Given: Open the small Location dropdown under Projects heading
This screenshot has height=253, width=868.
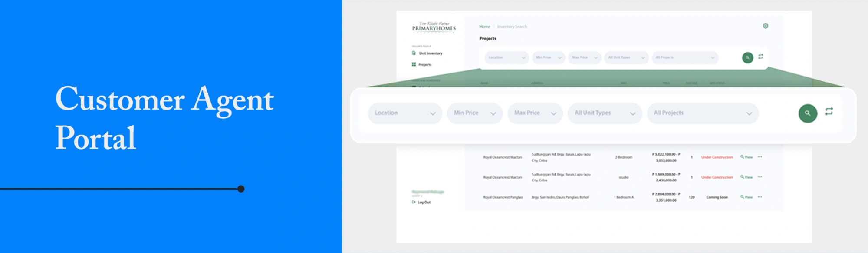Looking at the screenshot, I should pyautogui.click(x=506, y=57).
